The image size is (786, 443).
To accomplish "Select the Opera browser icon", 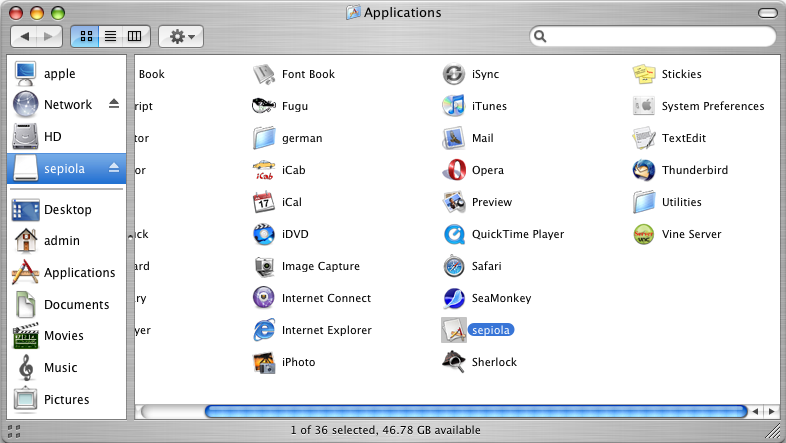I will [454, 170].
